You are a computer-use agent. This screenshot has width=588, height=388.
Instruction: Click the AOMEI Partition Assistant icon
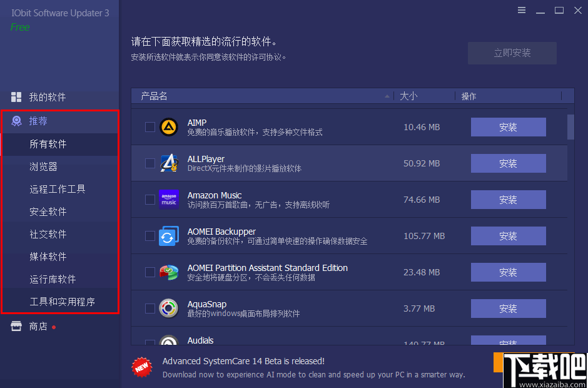tap(169, 272)
